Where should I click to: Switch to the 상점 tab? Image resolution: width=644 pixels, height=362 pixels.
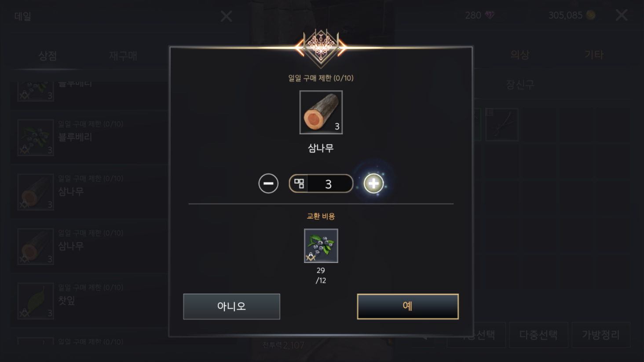(x=48, y=56)
